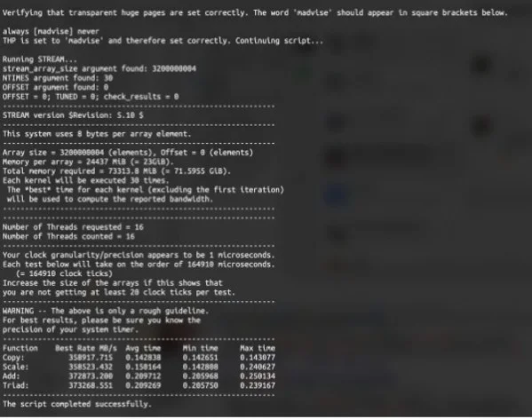Click the 'Total memory required' line
Viewport: 532px width, 419px height.
pyautogui.click(x=116, y=171)
